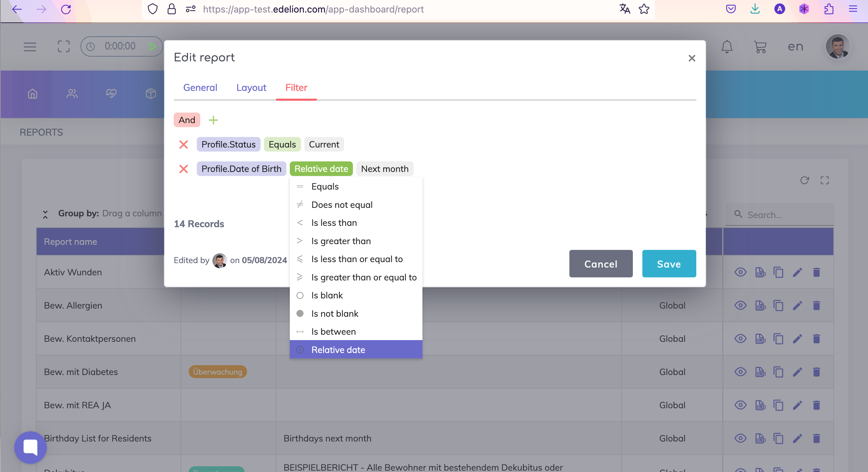868x472 pixels.
Task: Export Aktiv Wunden report to XLSX
Action: point(760,272)
